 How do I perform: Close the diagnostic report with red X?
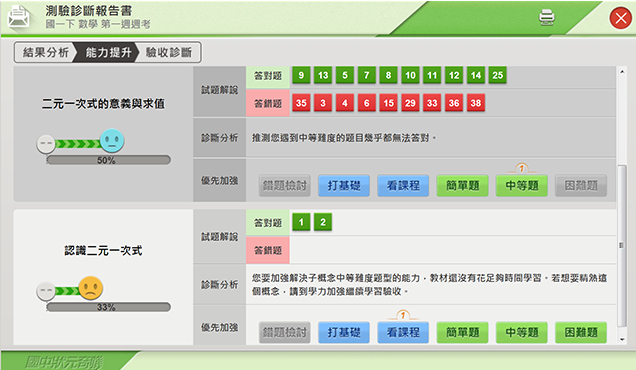pos(621,18)
